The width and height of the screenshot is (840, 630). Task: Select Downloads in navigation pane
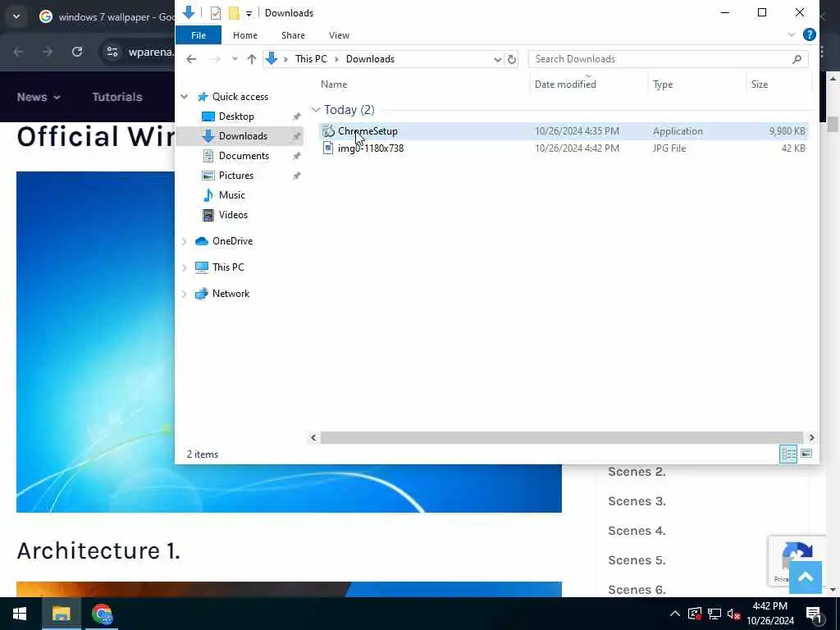coord(243,136)
